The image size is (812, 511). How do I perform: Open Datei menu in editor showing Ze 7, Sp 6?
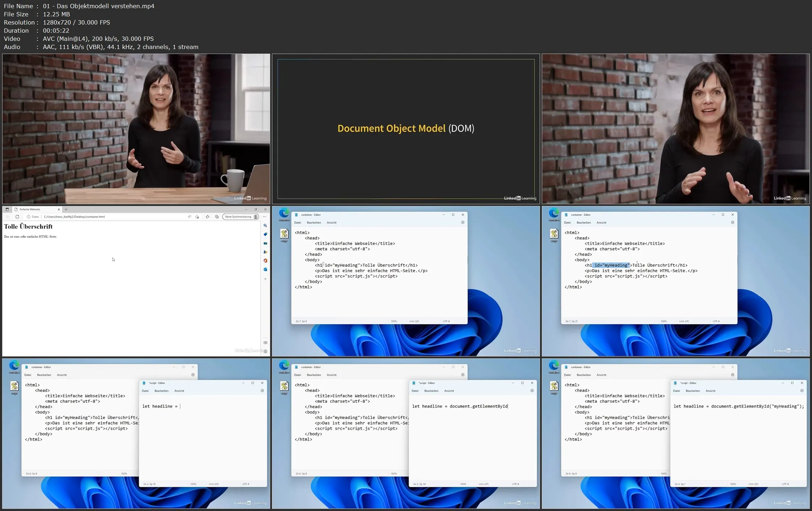pyautogui.click(x=298, y=223)
